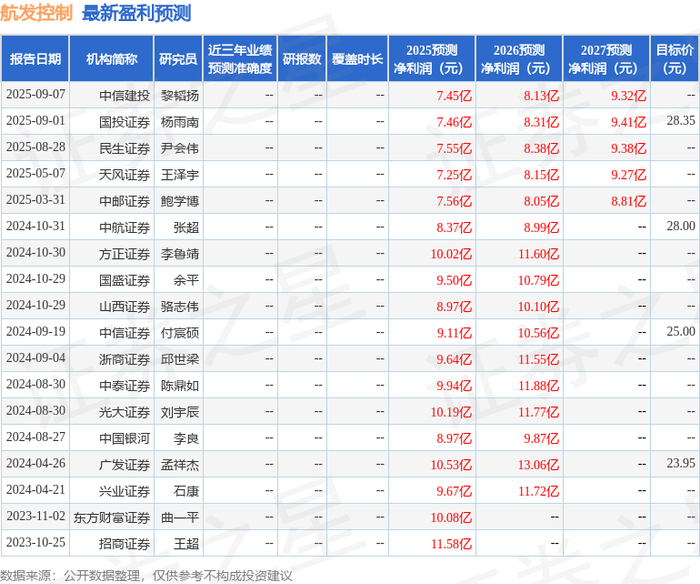The width and height of the screenshot is (700, 584).
Task: Click institution 中航证券
Action: point(125,227)
